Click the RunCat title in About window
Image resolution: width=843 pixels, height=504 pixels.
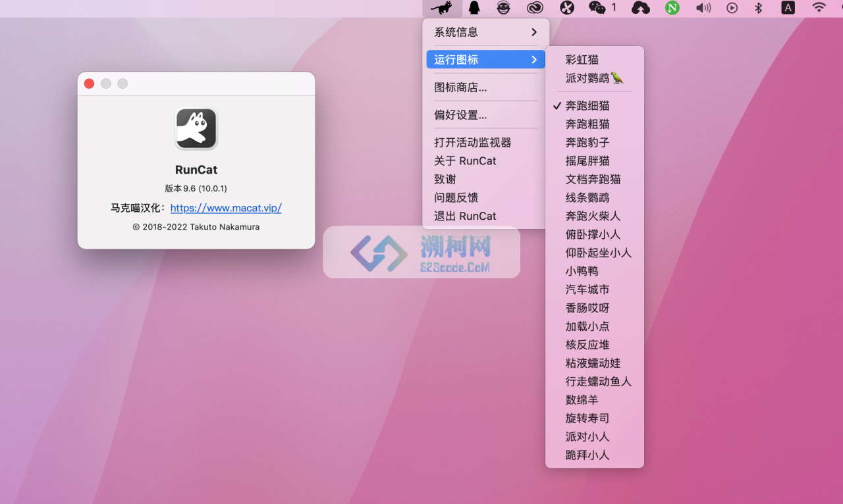(x=196, y=170)
